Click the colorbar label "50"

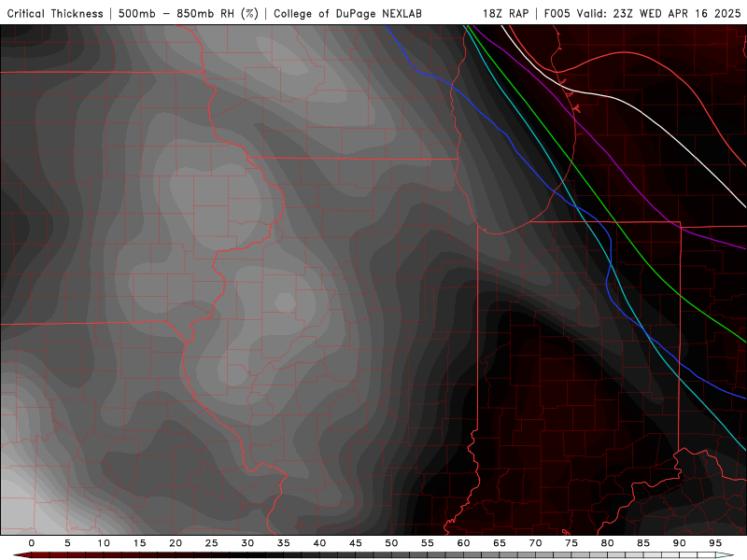click(391, 543)
